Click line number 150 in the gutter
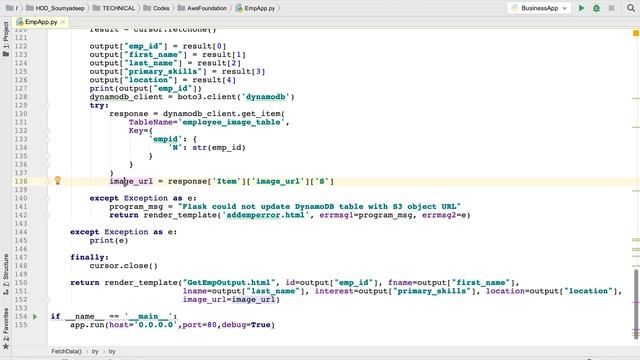This screenshot has width=640, height=360. 21,282
